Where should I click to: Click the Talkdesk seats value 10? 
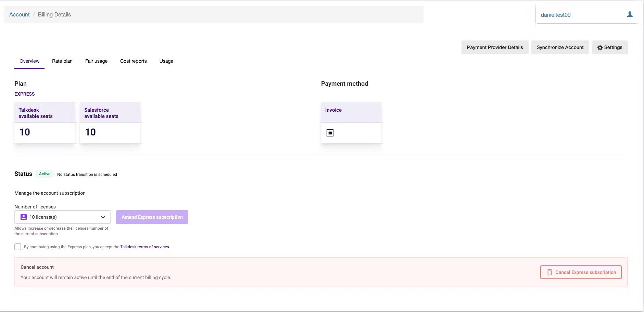point(25,132)
